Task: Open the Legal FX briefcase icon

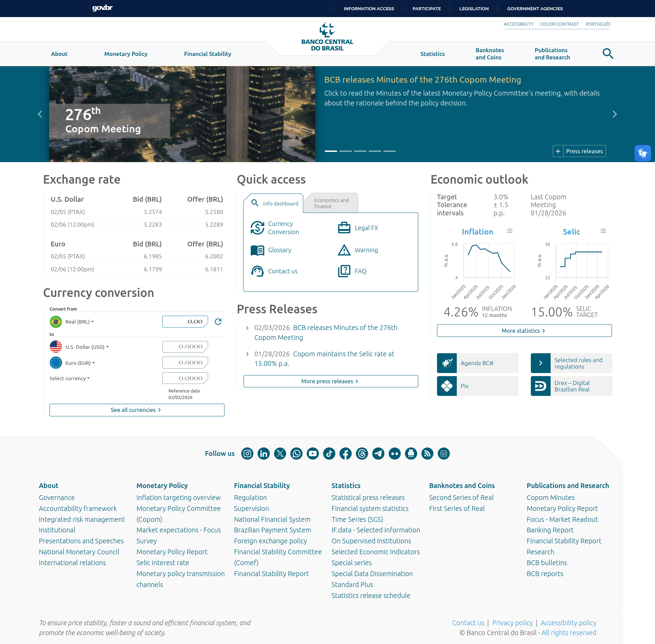Action: coord(344,228)
